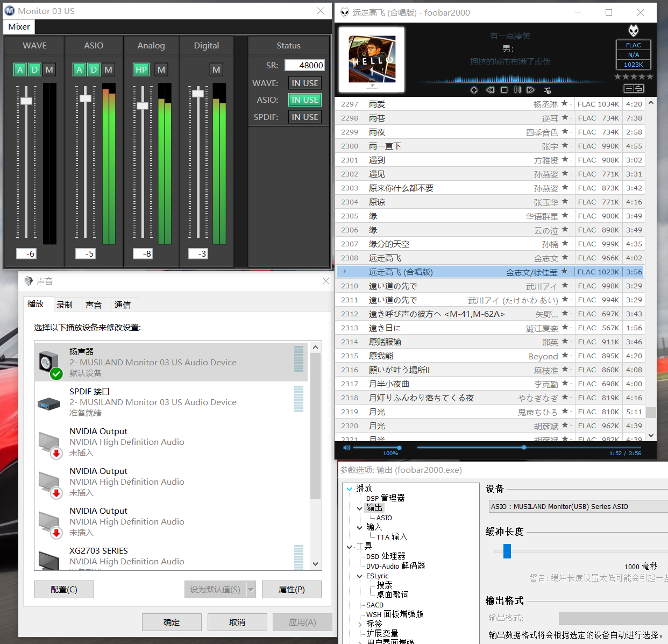Adjust the 缓冲长度 buffer slider
668x644 pixels.
(x=506, y=551)
